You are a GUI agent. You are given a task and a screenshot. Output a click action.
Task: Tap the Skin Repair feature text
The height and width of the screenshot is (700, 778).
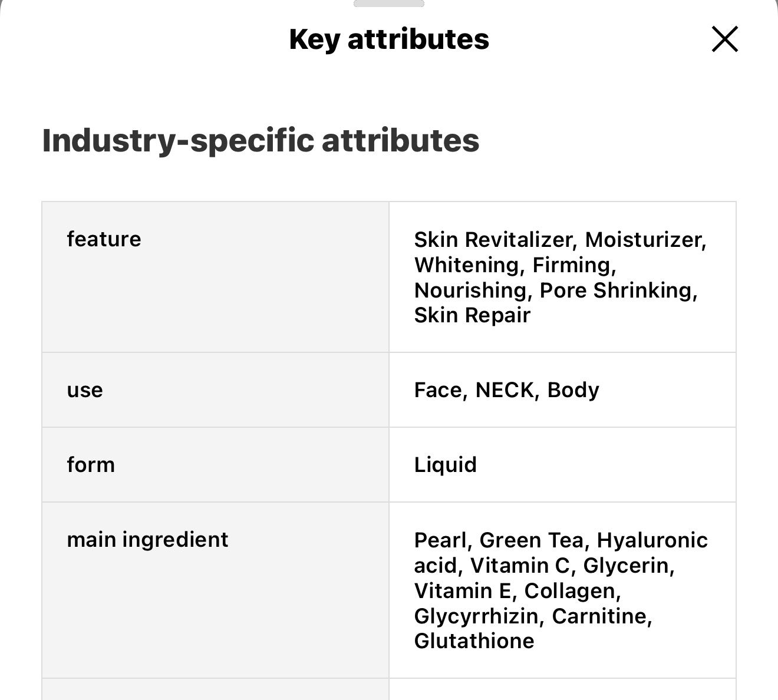point(472,315)
